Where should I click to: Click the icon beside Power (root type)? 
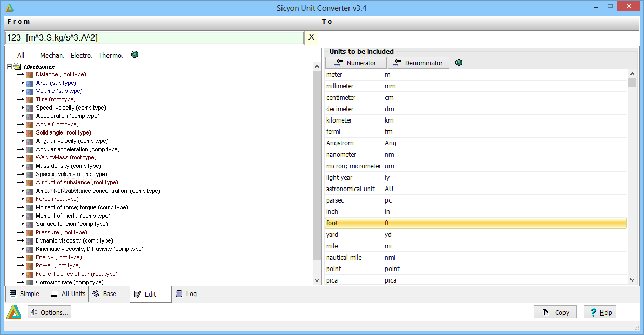[30, 266]
